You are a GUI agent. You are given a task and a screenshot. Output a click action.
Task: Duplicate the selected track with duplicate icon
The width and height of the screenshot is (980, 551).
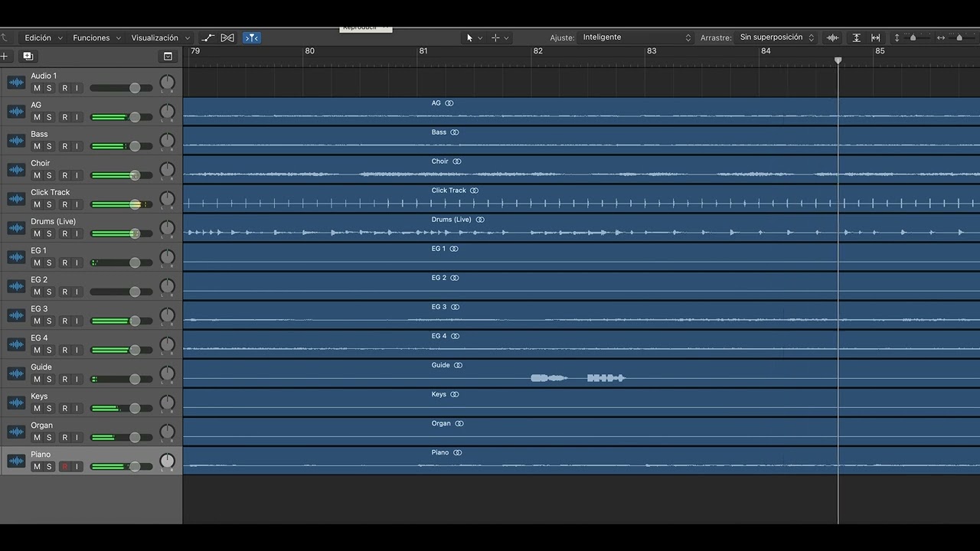click(x=28, y=56)
